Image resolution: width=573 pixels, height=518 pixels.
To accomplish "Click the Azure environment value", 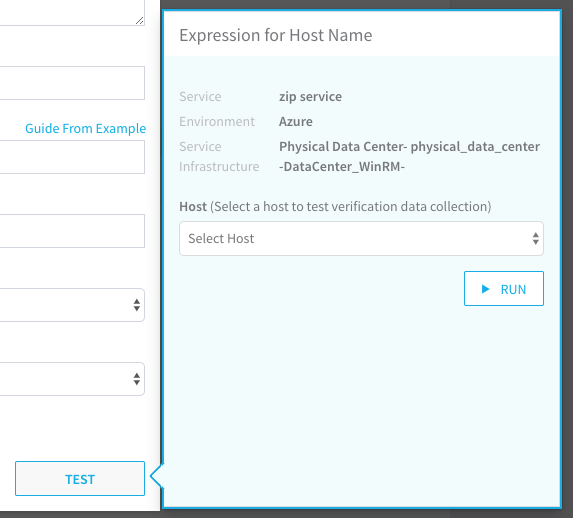I will coord(296,121).
